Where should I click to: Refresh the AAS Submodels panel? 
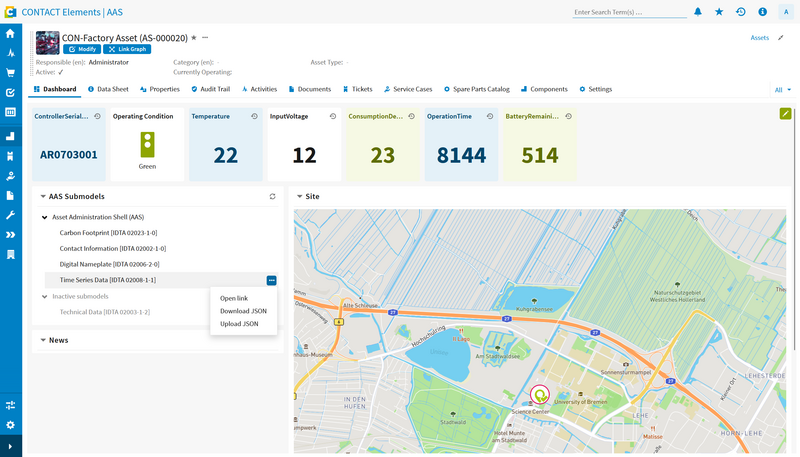click(272, 196)
